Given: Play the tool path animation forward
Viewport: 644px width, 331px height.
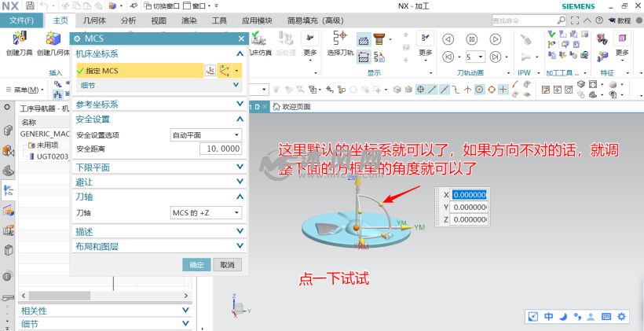Looking at the screenshot, I should click(496, 39).
